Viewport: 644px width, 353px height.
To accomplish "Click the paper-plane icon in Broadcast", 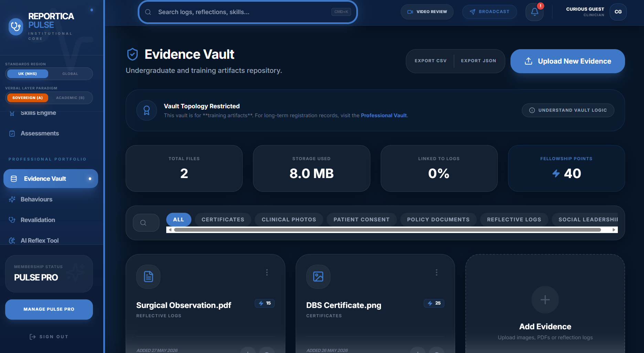I will (x=473, y=12).
